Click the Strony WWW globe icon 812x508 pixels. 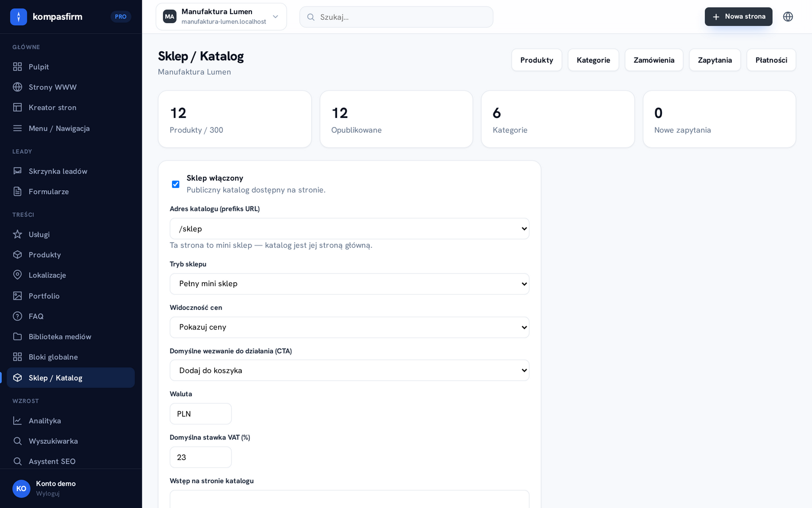click(x=17, y=87)
